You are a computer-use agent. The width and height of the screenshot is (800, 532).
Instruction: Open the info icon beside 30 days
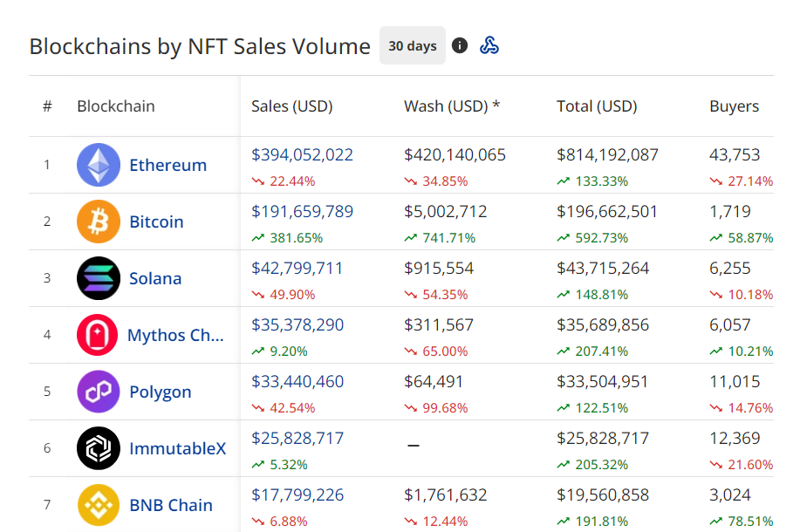pyautogui.click(x=460, y=45)
